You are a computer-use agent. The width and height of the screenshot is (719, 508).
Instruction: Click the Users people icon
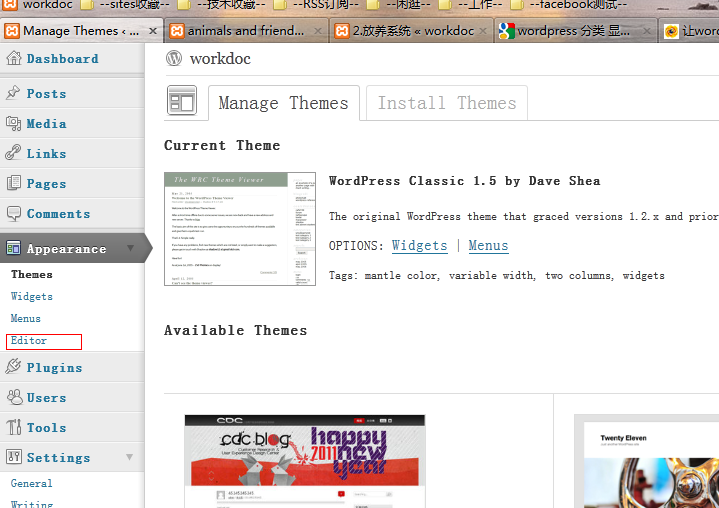pos(14,397)
